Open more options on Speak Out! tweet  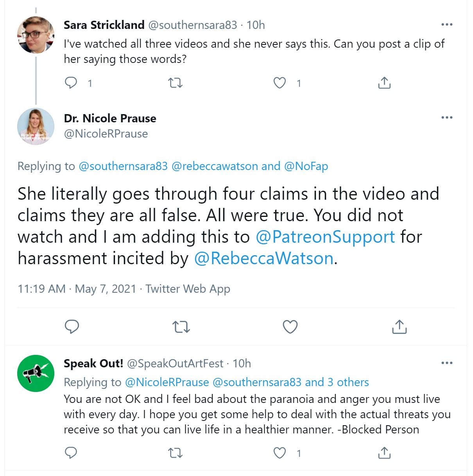446,363
